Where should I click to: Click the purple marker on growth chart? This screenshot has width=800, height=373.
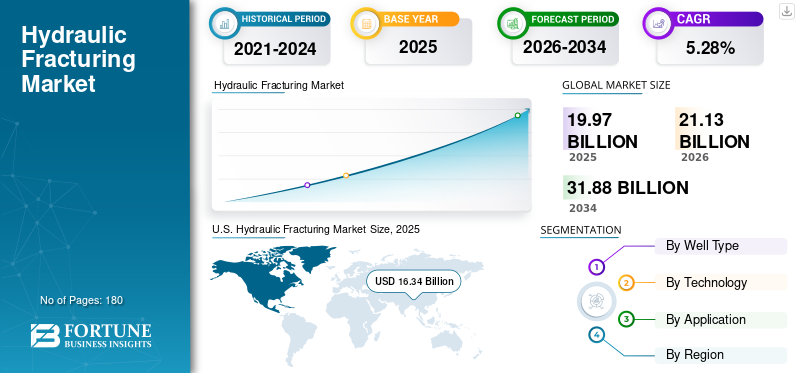(307, 185)
